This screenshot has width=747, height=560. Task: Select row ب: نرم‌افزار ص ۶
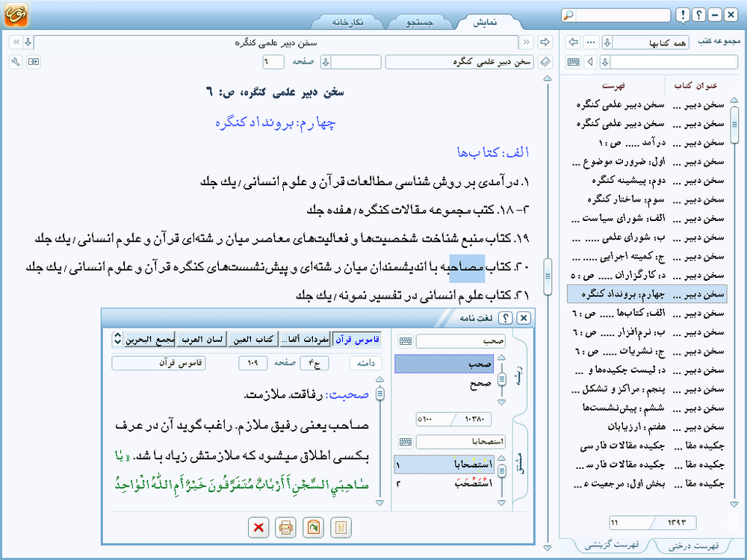(647, 332)
